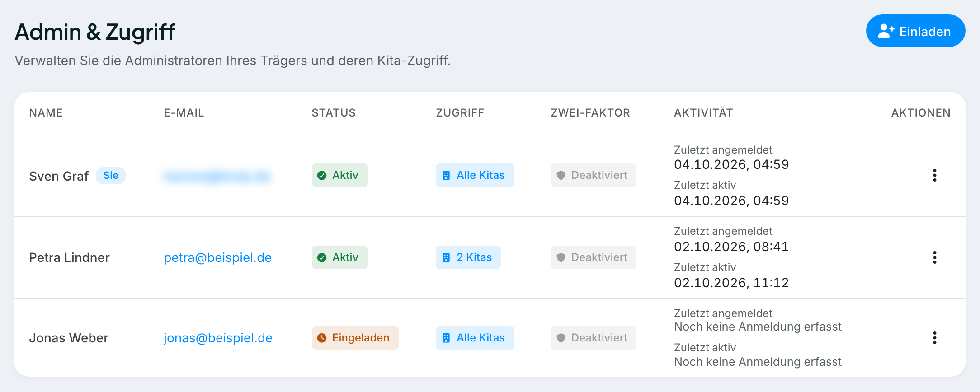
Task: Open actions menu for Jonas Weber
Action: (x=934, y=338)
